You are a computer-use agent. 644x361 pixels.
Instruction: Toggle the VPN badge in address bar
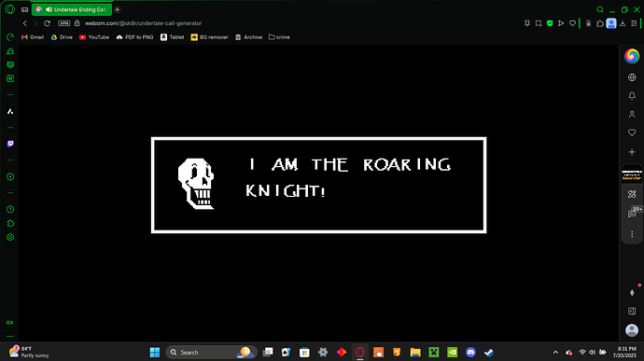tap(64, 23)
